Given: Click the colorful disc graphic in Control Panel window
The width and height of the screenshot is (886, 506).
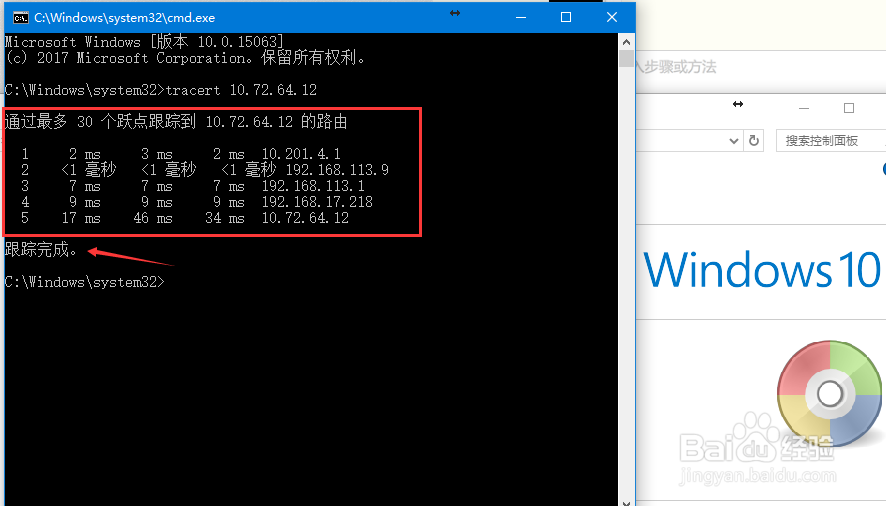Looking at the screenshot, I should coord(829,393).
